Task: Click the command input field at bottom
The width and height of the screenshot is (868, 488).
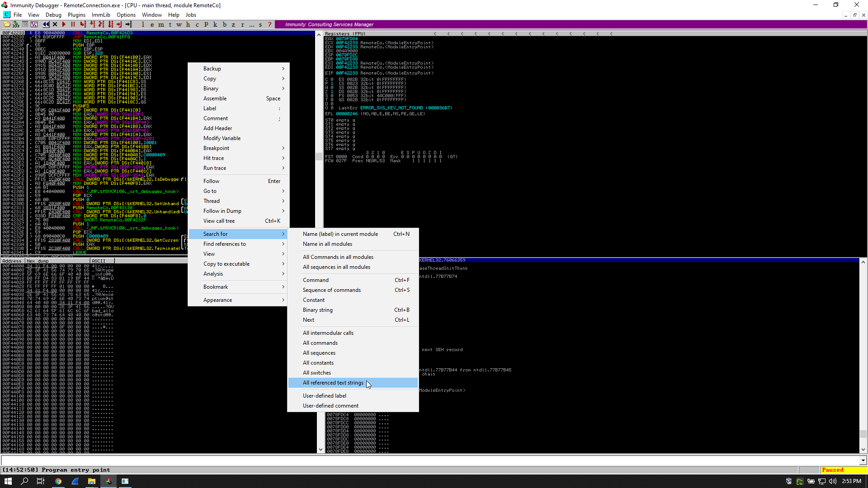Action: 429,460
